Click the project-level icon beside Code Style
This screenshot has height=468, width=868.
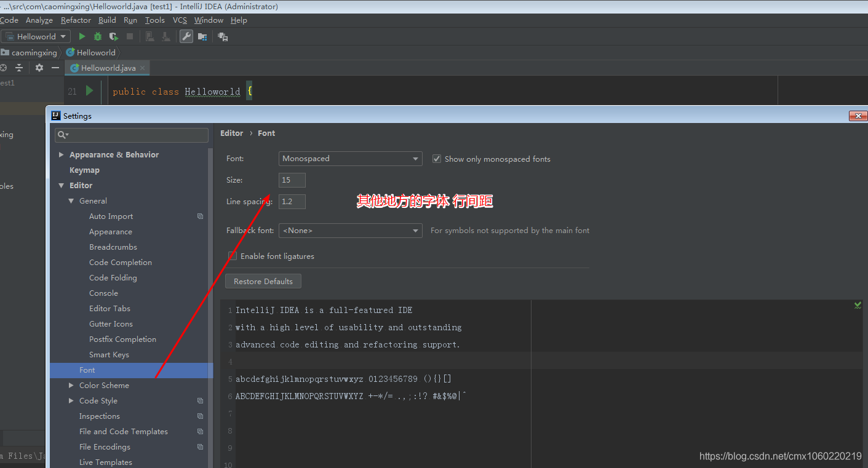[x=200, y=401]
